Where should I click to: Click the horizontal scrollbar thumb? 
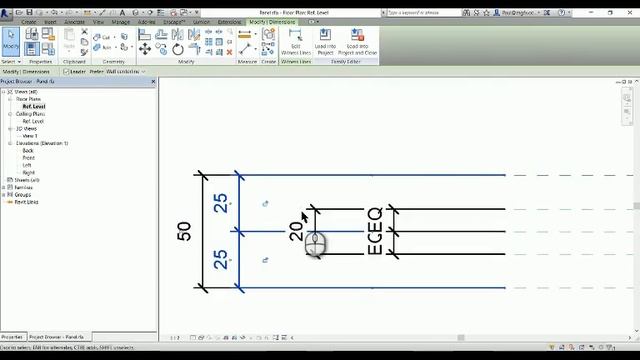(x=461, y=338)
